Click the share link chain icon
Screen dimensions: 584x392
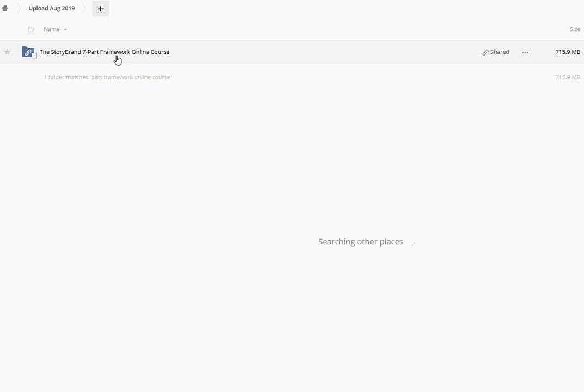coord(485,52)
